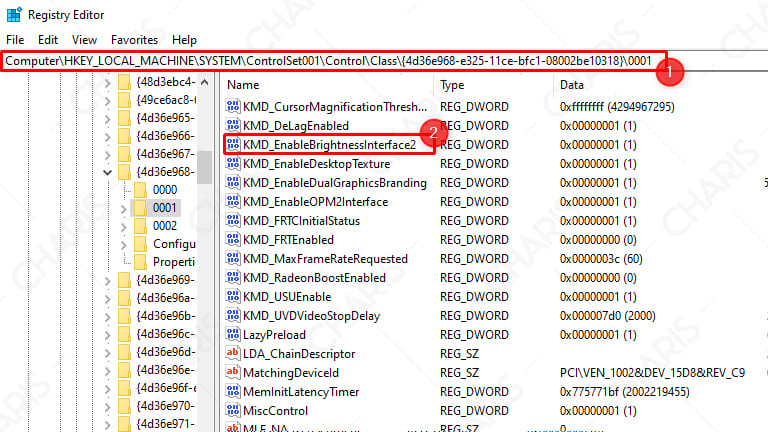The width and height of the screenshot is (768, 432).
Task: Sort values by the Name column header
Action: click(x=300, y=85)
